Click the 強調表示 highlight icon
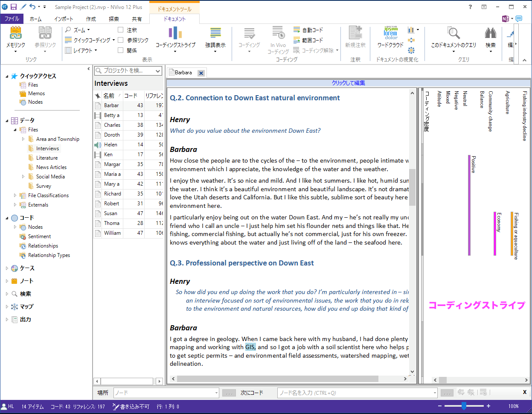This screenshot has height=414, width=532. coord(215,33)
